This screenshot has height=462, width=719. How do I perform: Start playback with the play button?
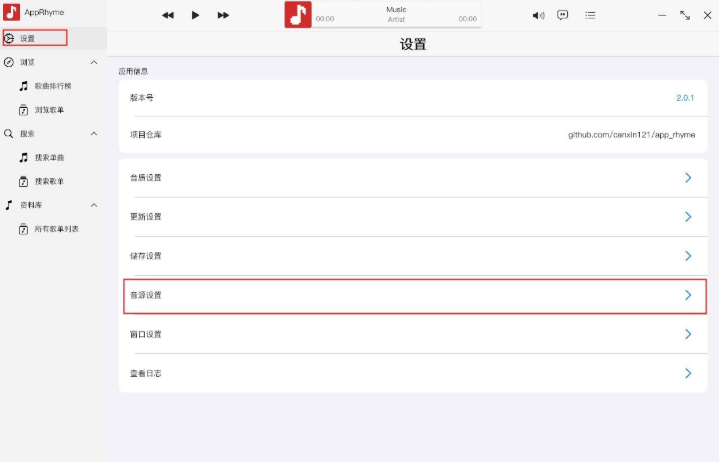[195, 15]
